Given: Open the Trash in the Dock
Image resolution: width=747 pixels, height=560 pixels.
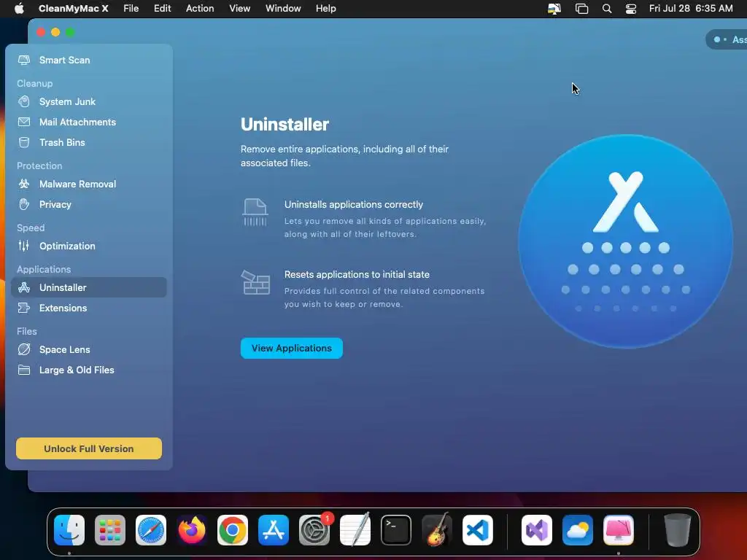Looking at the screenshot, I should [677, 530].
